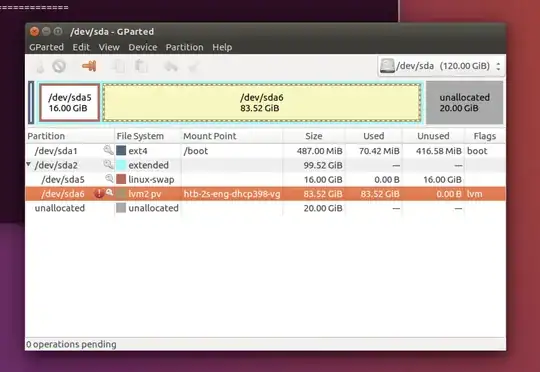This screenshot has height=372, width=540.
Task: Sort by the Flags column header
Action: click(x=485, y=136)
